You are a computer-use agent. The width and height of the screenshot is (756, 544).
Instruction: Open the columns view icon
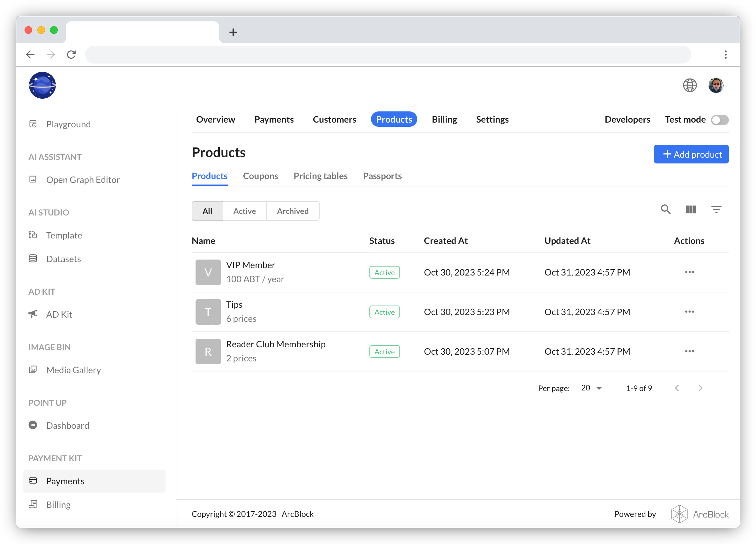point(691,209)
